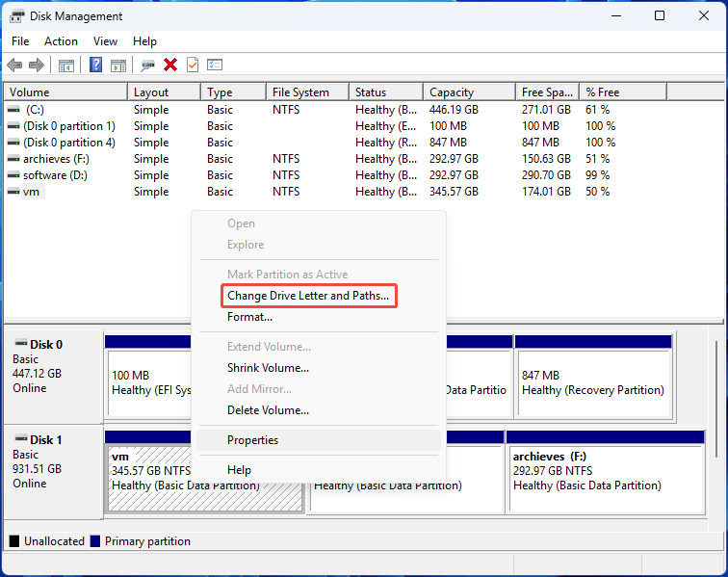Toggle the Show/Hide Console Tree icon
Viewport: 728px width, 577px height.
coord(66,66)
